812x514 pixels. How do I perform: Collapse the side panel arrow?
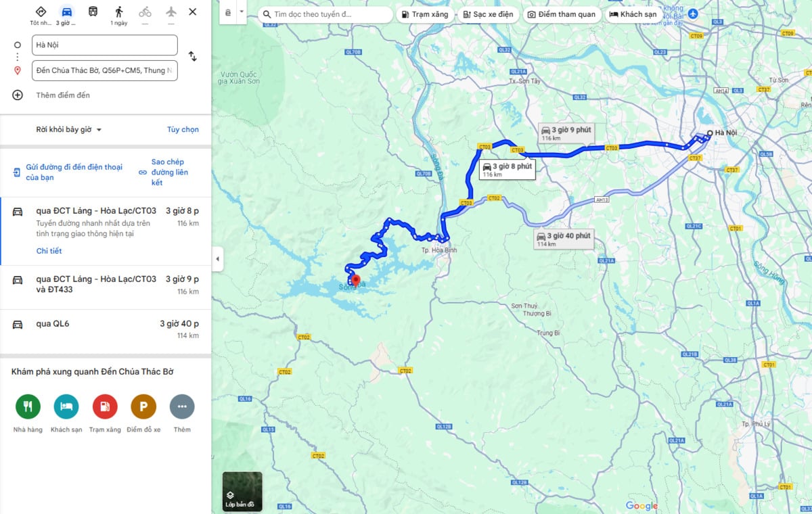[217, 259]
